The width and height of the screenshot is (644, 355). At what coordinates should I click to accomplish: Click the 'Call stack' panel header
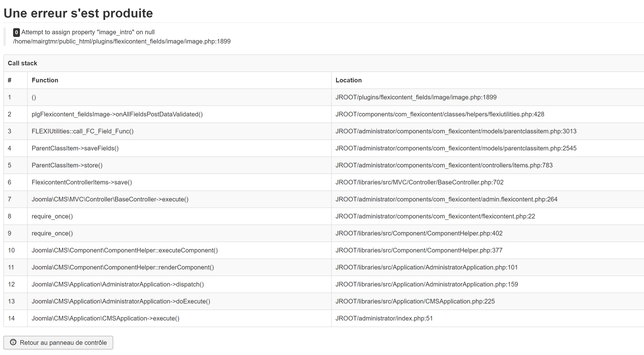23,63
